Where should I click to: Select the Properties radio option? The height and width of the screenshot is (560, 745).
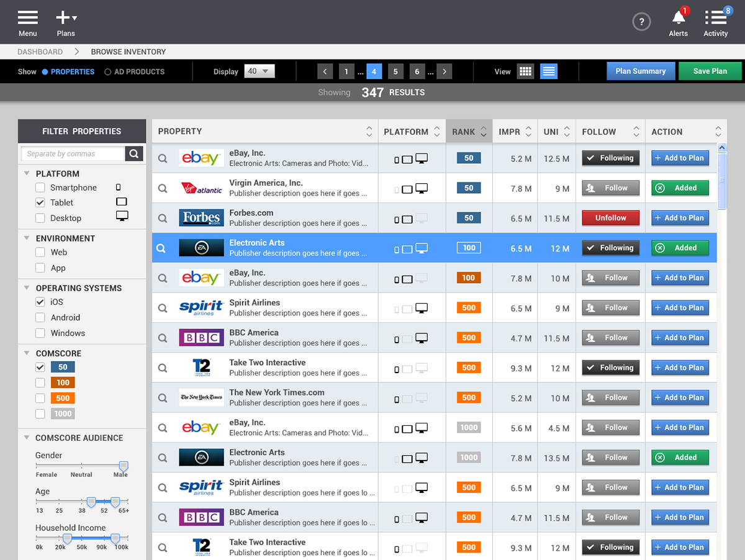45,72
